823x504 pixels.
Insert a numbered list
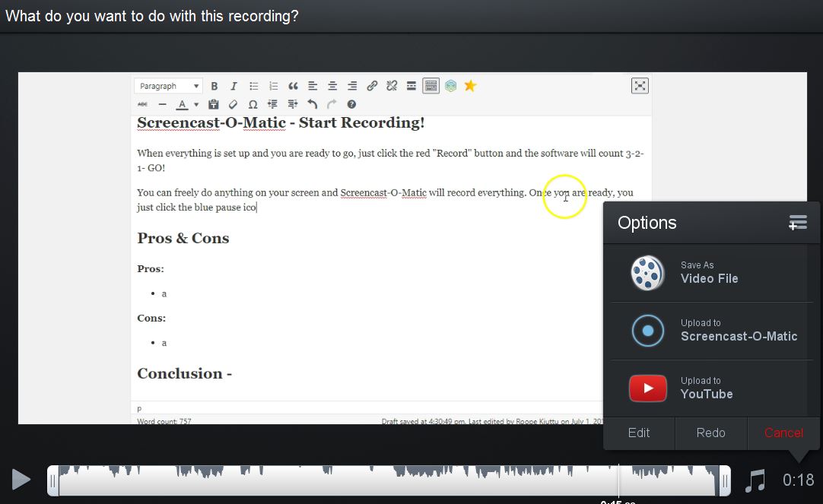[274, 86]
